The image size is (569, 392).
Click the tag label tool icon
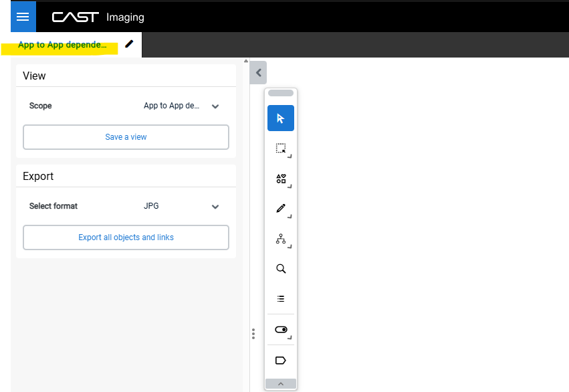point(281,361)
